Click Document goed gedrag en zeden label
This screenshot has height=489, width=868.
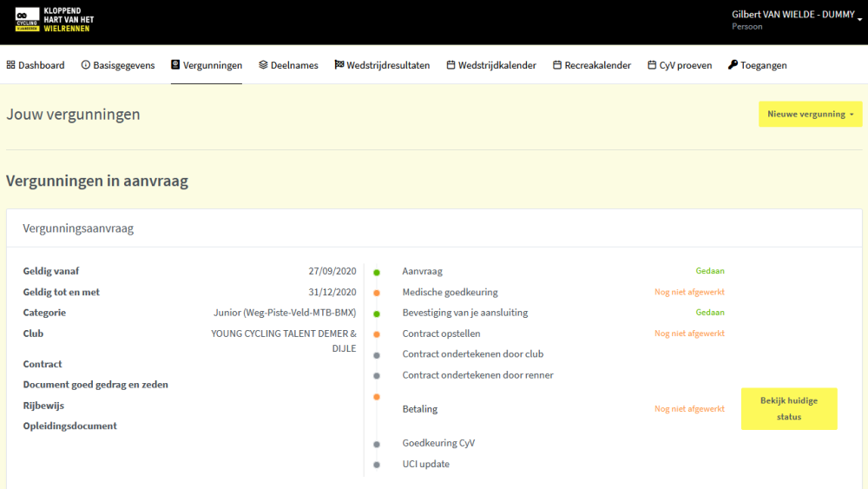95,384
